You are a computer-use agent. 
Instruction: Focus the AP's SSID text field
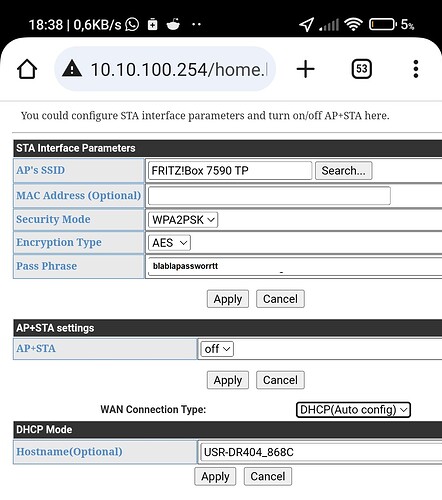click(230, 171)
